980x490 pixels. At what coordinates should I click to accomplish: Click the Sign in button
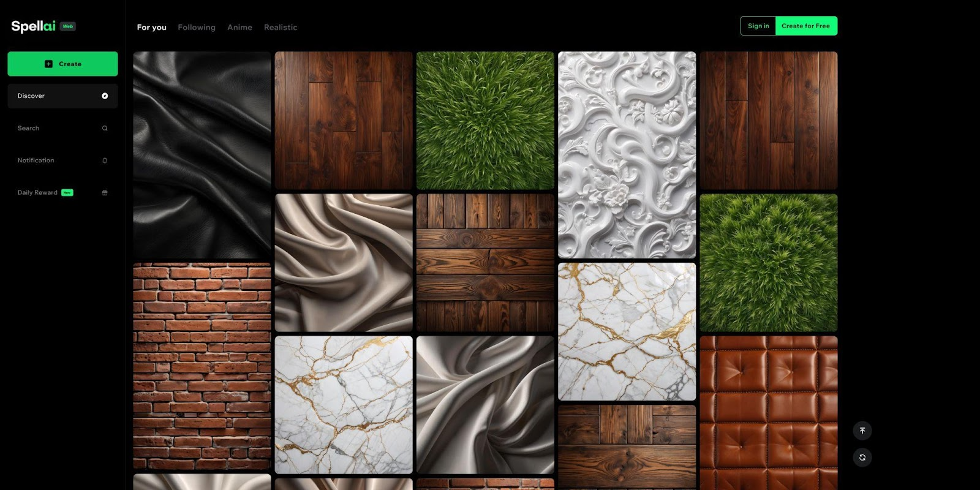tap(758, 26)
